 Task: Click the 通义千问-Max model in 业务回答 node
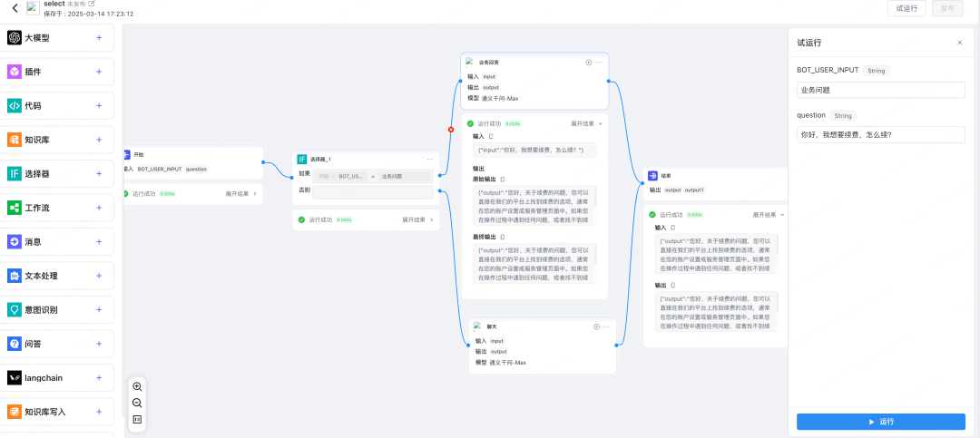point(500,98)
